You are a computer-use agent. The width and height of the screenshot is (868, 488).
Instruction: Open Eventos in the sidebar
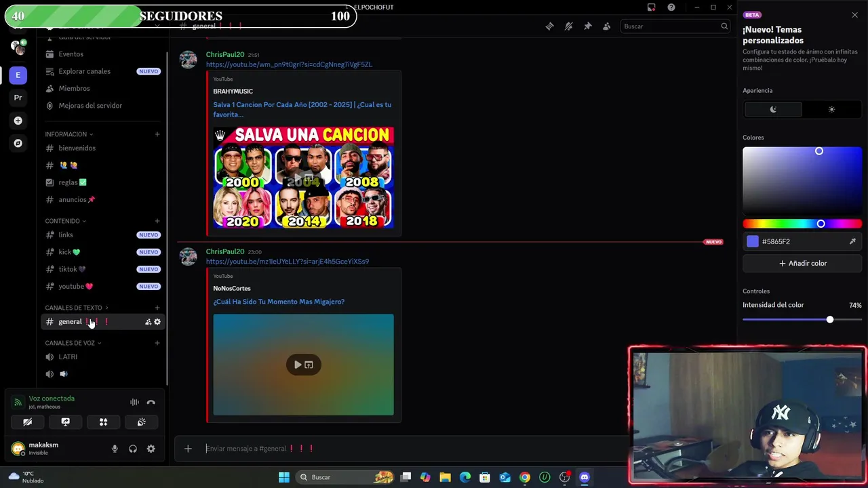(x=102, y=54)
